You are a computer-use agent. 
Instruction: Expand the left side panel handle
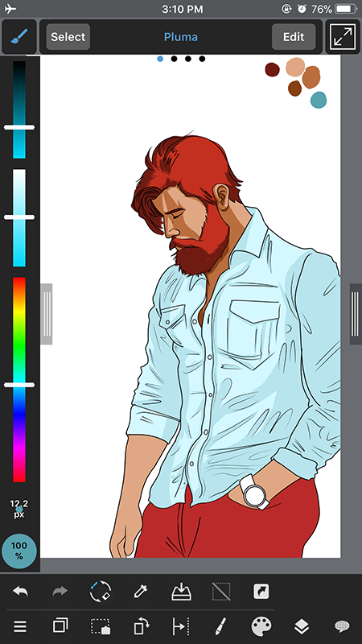click(47, 314)
